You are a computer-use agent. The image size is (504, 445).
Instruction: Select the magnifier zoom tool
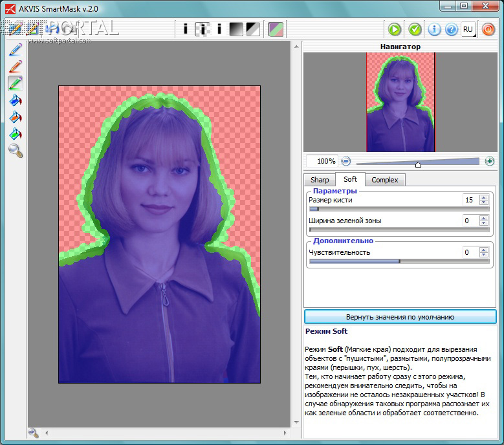click(x=16, y=151)
